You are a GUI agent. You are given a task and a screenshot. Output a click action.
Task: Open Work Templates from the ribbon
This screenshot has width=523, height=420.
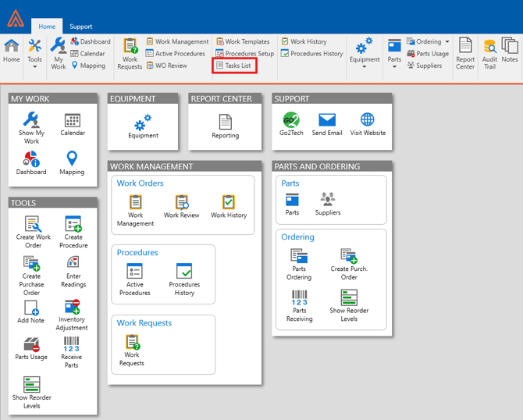click(x=243, y=42)
